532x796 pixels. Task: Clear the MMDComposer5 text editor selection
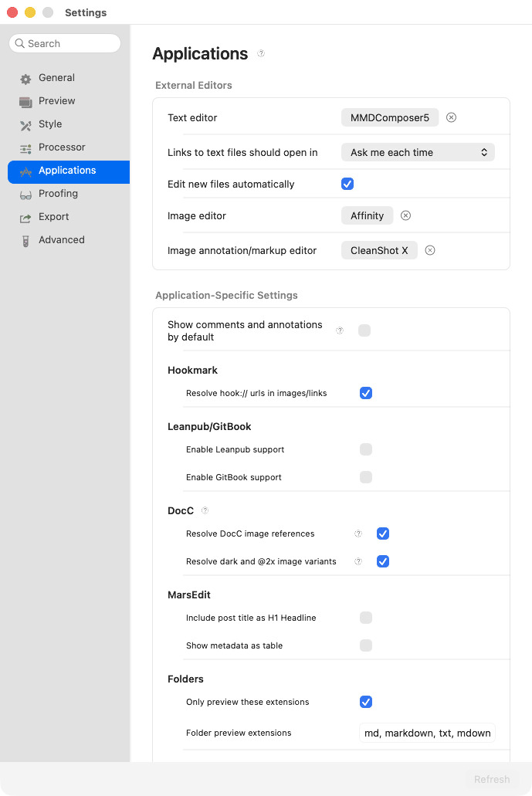(451, 118)
